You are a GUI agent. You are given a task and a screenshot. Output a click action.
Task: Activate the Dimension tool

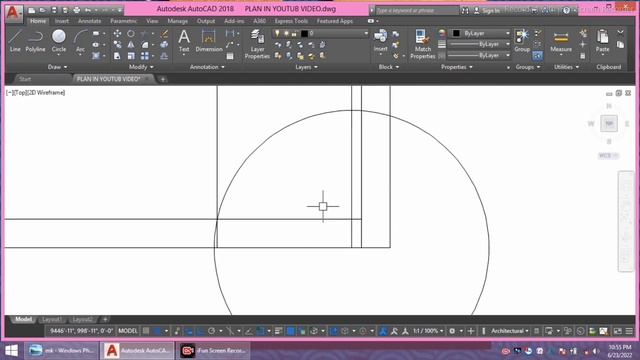pos(209,41)
